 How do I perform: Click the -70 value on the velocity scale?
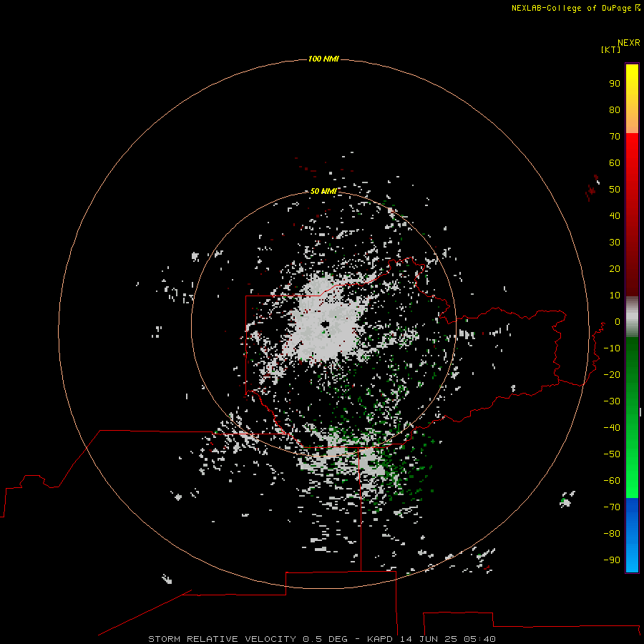[612, 507]
